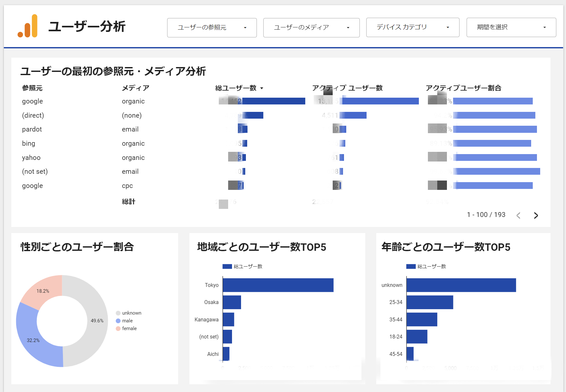
Task: Expand the ユーザーのメディア dropdown filter
Action: (x=311, y=28)
